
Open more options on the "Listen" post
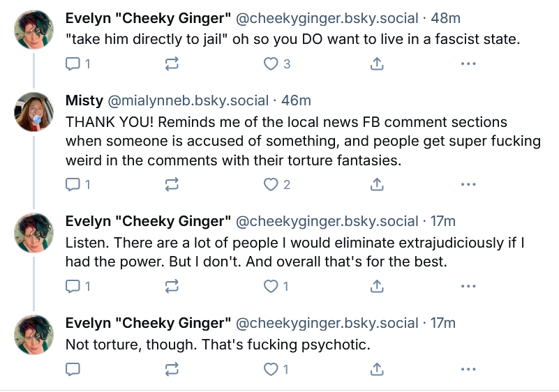click(x=468, y=286)
